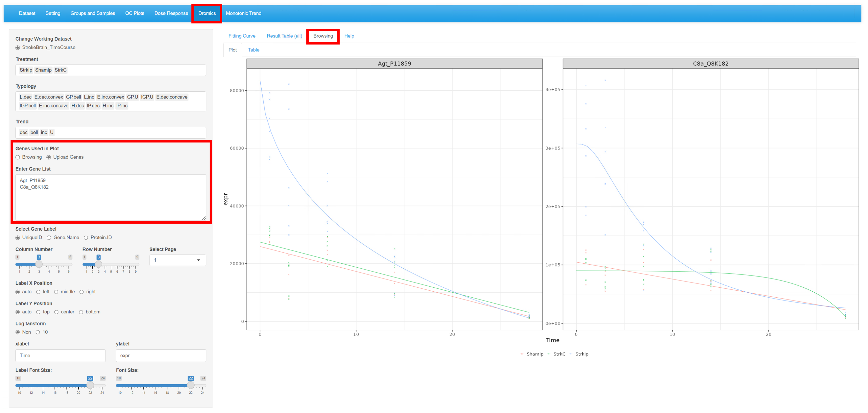This screenshot has height=413, width=868.
Task: Enable log 10 transform option
Action: pyautogui.click(x=38, y=333)
